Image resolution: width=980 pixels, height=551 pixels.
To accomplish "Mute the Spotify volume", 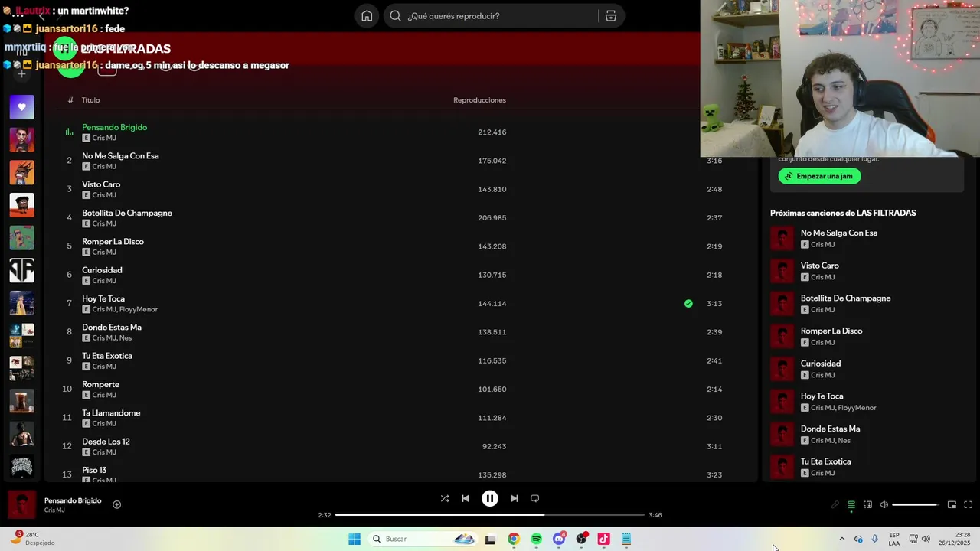I will (x=884, y=504).
